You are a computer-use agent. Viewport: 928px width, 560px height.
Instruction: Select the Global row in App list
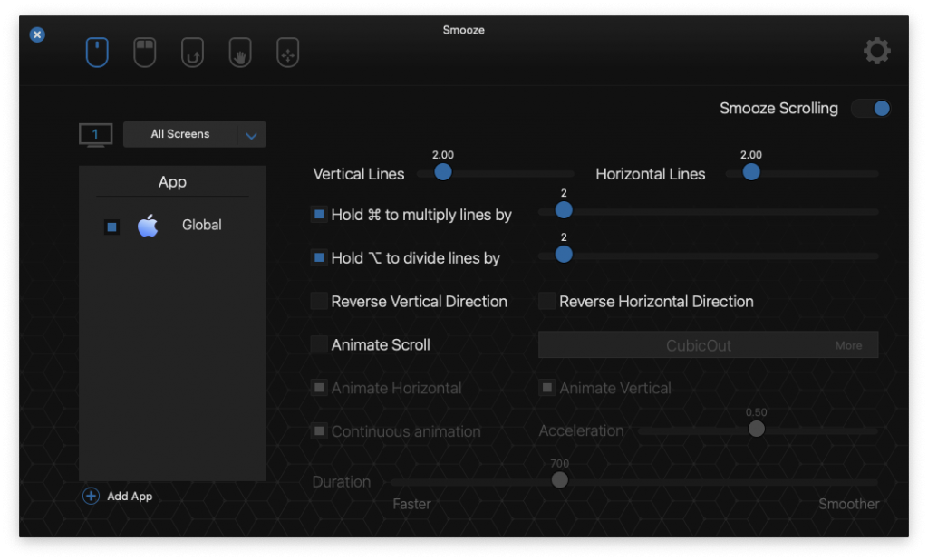pos(172,226)
